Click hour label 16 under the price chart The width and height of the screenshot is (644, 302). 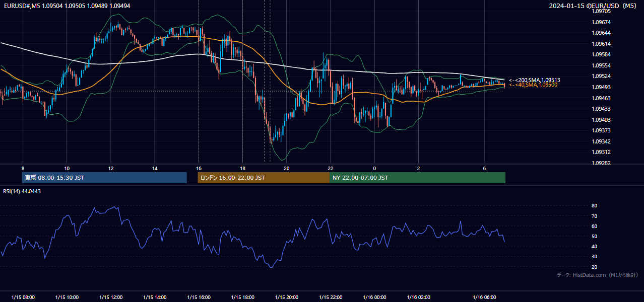coord(199,168)
